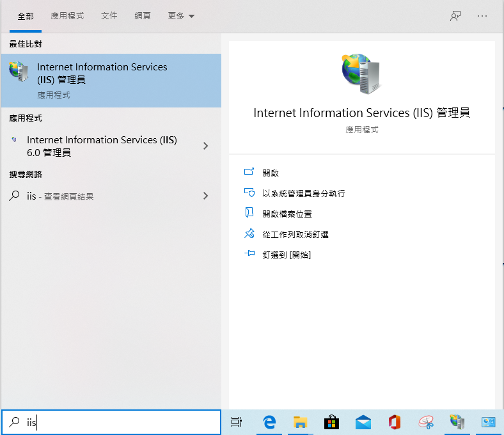Image resolution: width=504 pixels, height=435 pixels.
Task: Choose 從工作列取消釘選
Action: [x=295, y=235]
